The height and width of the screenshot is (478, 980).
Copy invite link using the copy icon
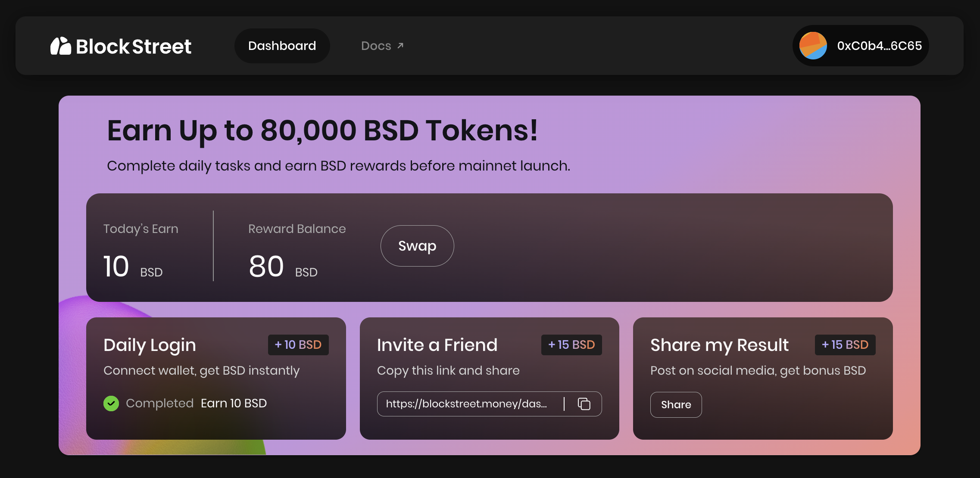[x=584, y=404]
